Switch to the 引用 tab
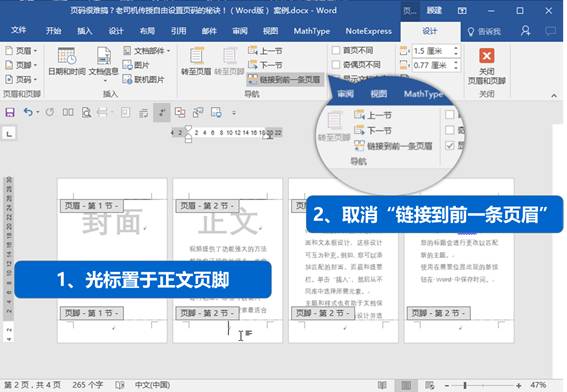This screenshot has height=392, width=567. coord(178,31)
